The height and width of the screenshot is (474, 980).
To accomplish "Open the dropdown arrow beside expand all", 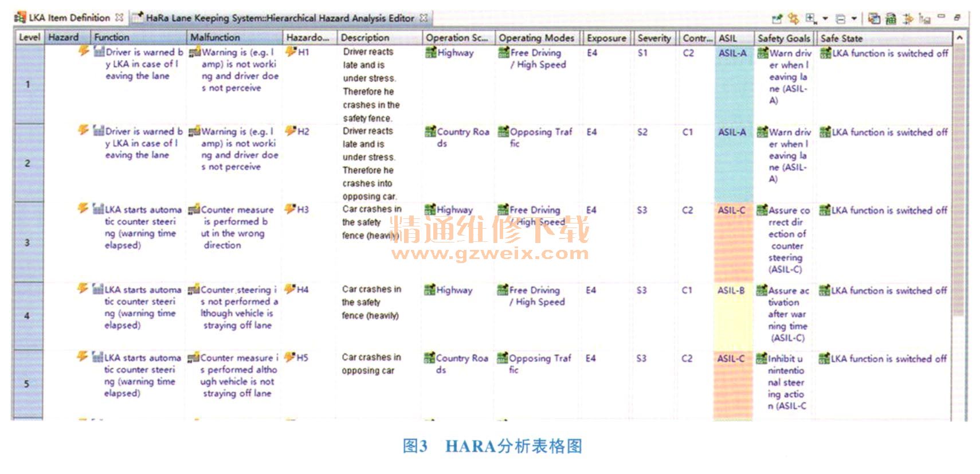I will pyautogui.click(x=825, y=18).
